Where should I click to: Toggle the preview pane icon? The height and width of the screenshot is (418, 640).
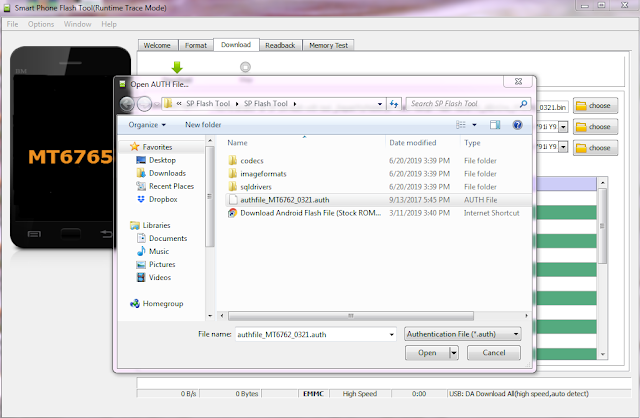pos(495,125)
